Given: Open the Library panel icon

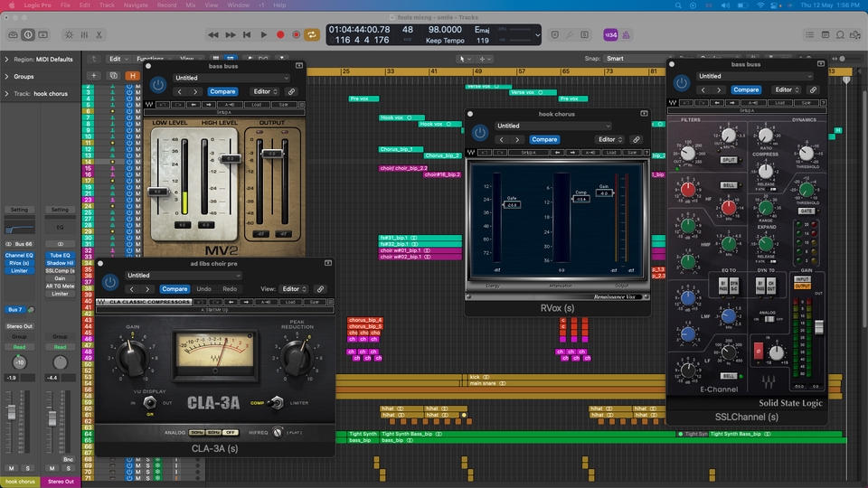Looking at the screenshot, I should point(13,35).
